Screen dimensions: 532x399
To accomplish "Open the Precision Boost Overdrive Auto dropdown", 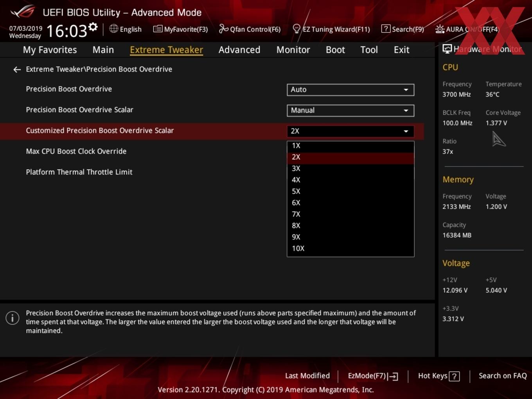I will tap(350, 90).
